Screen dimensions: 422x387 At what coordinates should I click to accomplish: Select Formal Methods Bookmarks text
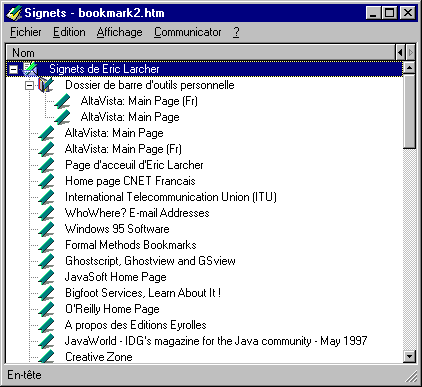131,245
